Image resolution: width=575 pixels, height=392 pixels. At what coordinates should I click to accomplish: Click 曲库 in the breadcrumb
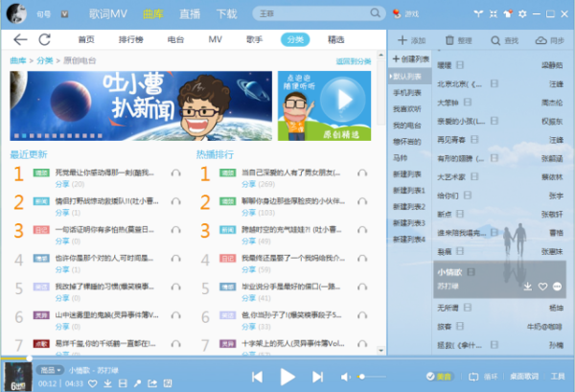click(x=18, y=60)
